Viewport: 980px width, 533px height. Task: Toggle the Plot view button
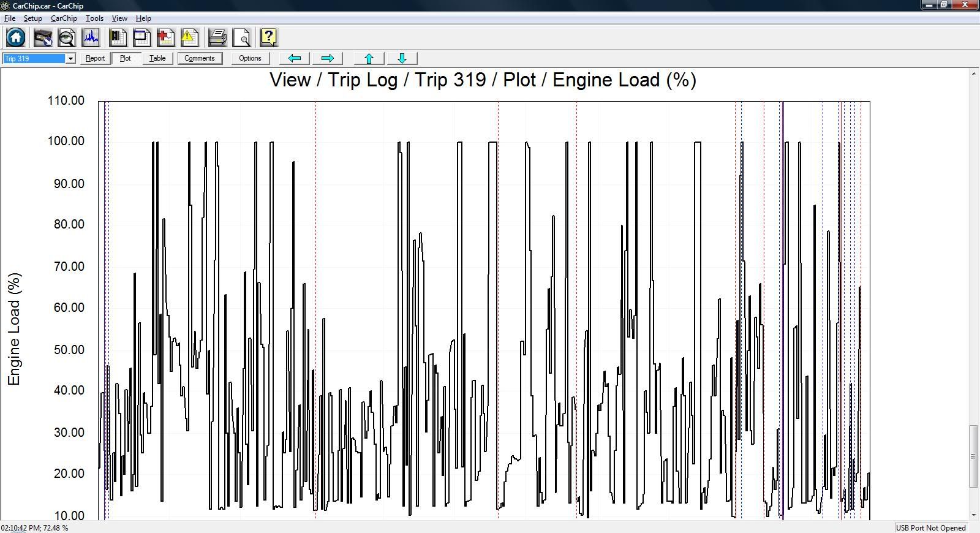(x=126, y=58)
